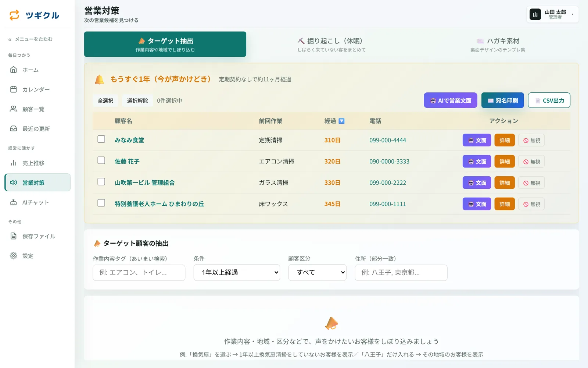The height and width of the screenshot is (368, 588).
Task: Check the みなみ食堂 row checkbox
Action: 101,139
